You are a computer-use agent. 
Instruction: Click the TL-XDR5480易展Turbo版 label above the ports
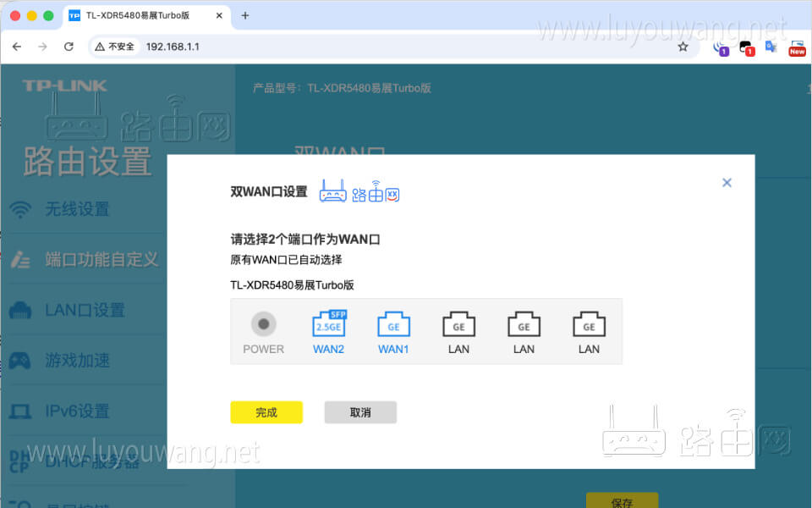click(x=292, y=285)
